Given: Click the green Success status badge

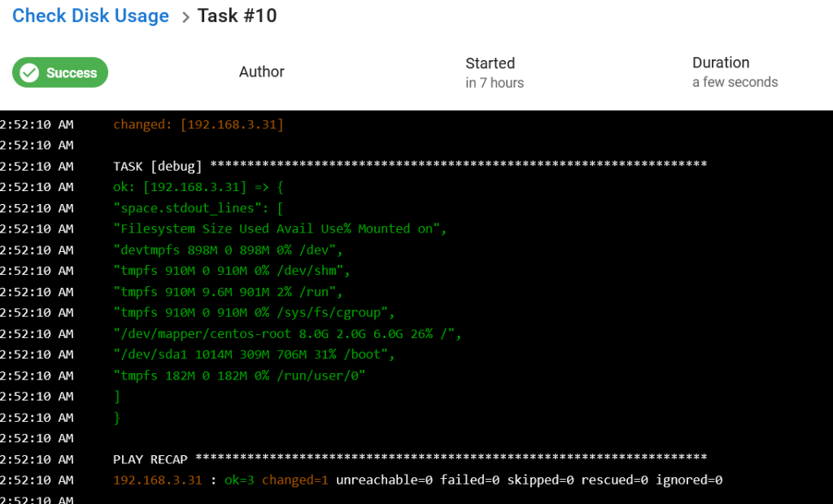Looking at the screenshot, I should tap(60, 72).
